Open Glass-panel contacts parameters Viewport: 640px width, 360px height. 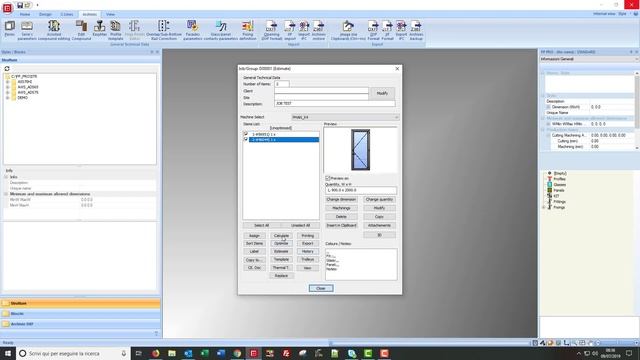point(221,30)
